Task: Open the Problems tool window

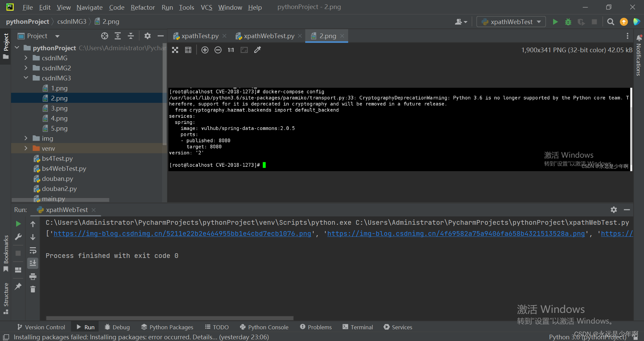Action: [316, 327]
